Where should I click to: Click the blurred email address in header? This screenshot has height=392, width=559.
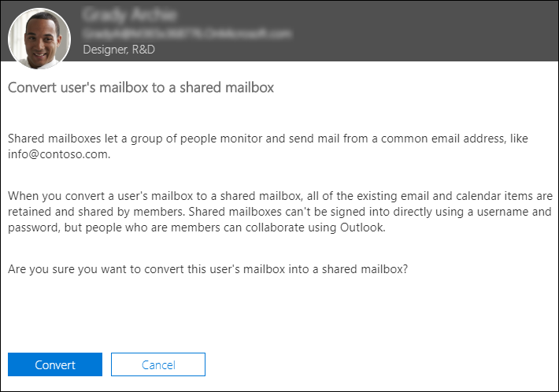pyautogui.click(x=187, y=34)
